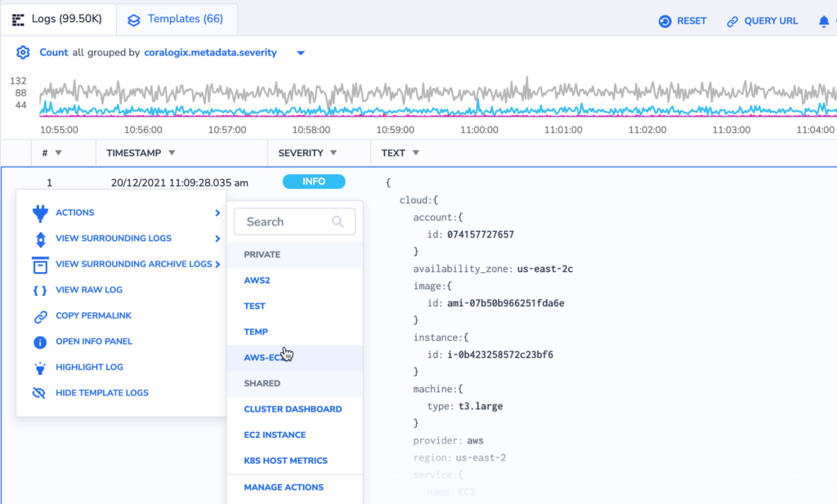Click the Highlight Log flashlight icon
This screenshot has width=837, height=504.
click(40, 368)
